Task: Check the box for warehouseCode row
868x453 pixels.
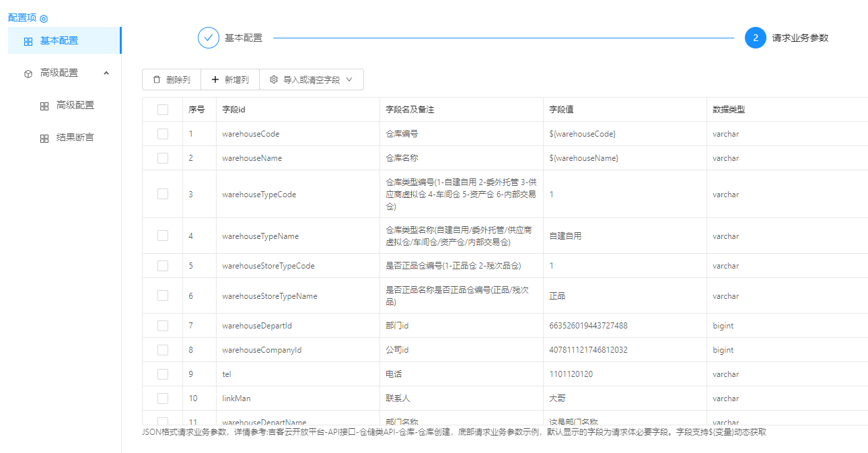Action: (163, 134)
